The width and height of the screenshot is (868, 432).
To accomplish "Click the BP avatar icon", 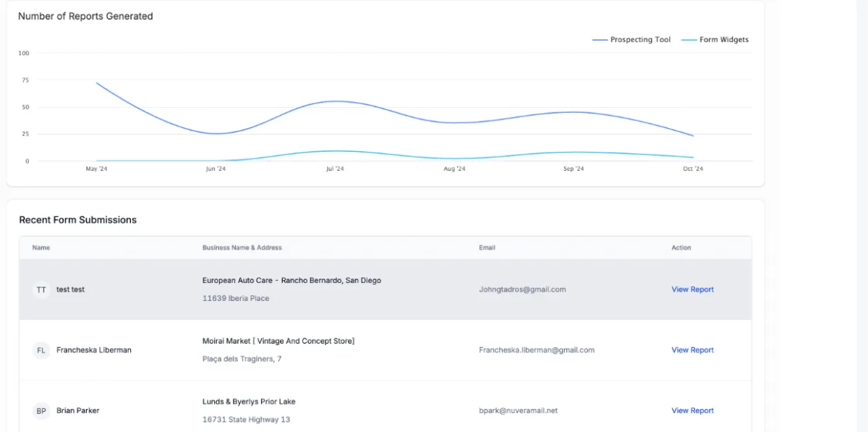I will pyautogui.click(x=41, y=411).
